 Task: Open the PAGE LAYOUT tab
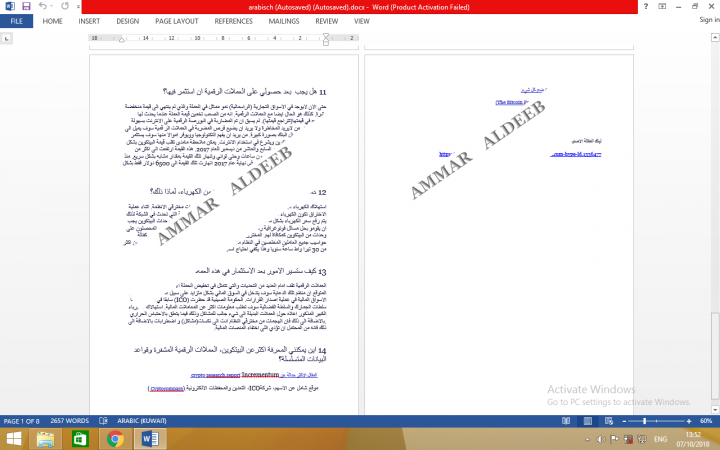coord(177,21)
